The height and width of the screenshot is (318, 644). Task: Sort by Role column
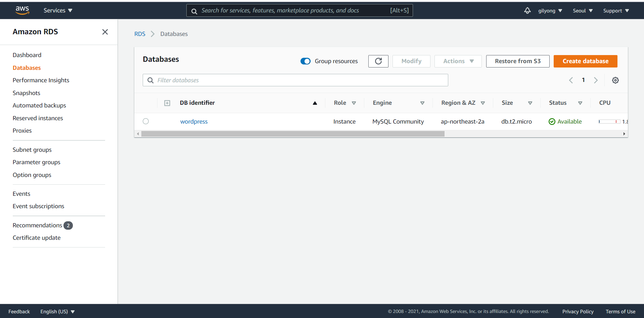pyautogui.click(x=354, y=103)
